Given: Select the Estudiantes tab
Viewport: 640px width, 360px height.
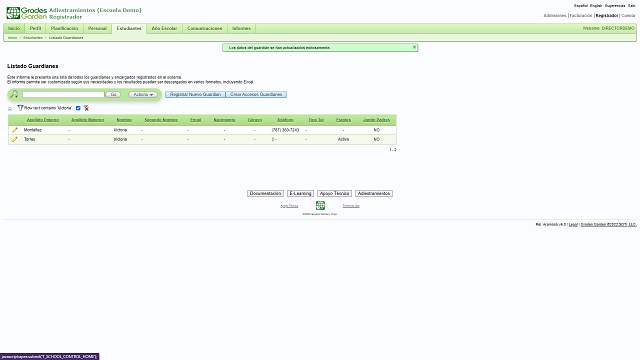Looking at the screenshot, I should click(129, 29).
